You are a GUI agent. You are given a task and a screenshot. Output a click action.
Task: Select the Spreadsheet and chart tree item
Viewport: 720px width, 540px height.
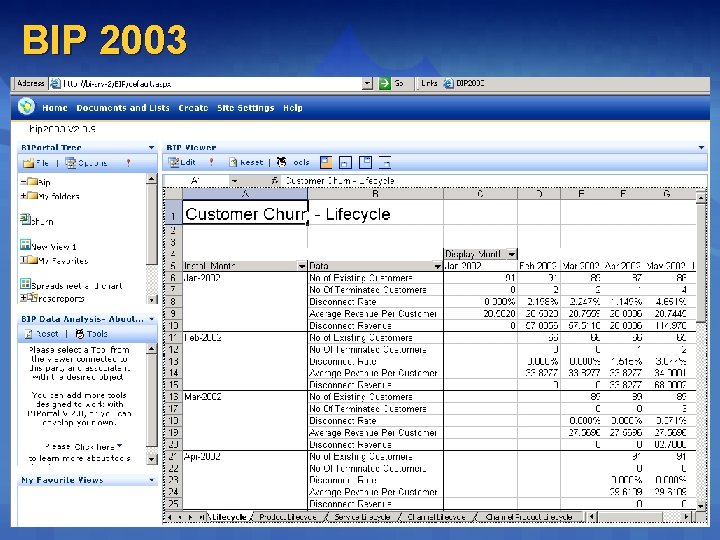tap(72, 285)
